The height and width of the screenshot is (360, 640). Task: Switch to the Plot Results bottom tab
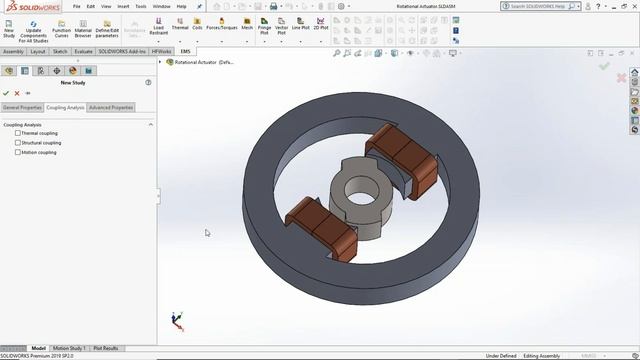(x=106, y=348)
